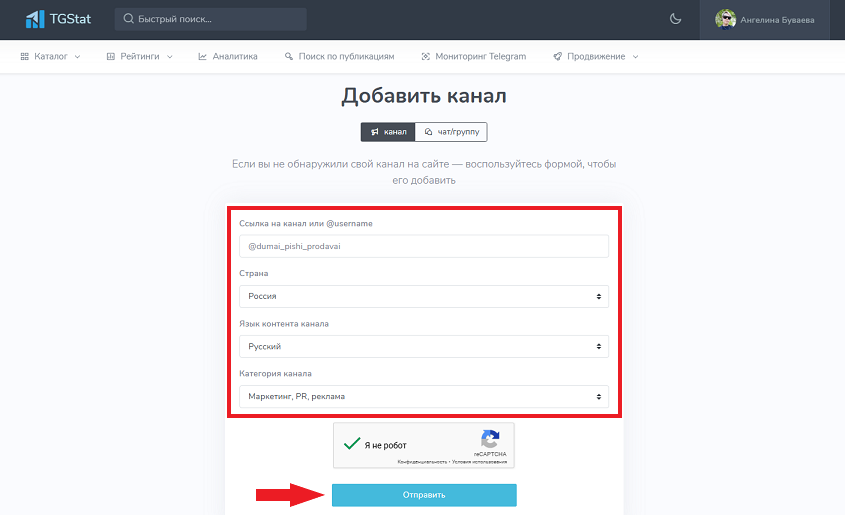Image resolution: width=845 pixels, height=515 pixels.
Task: Open Поиск по публикациям menu item
Action: pos(340,57)
